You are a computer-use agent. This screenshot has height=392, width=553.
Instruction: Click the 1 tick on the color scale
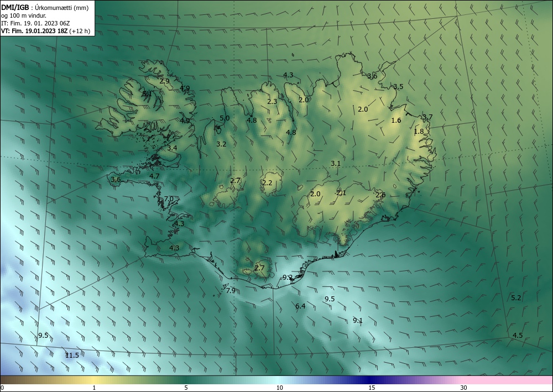tap(94, 388)
